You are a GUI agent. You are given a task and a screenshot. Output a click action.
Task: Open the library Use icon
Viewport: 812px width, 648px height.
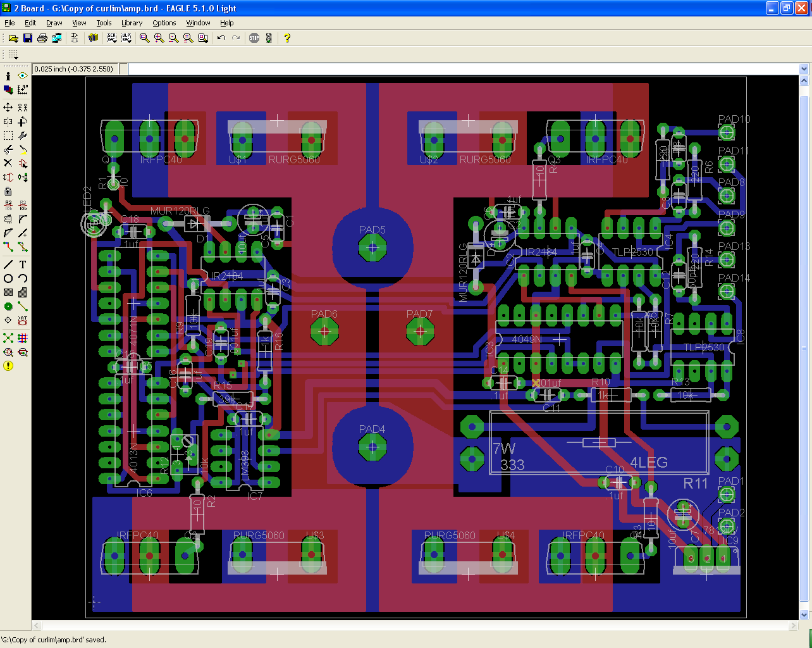pos(94,38)
